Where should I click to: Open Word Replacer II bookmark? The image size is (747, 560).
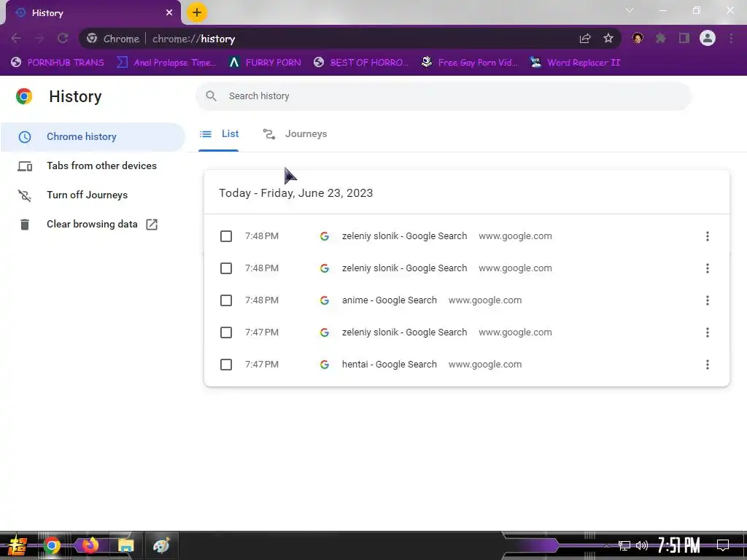click(x=576, y=63)
